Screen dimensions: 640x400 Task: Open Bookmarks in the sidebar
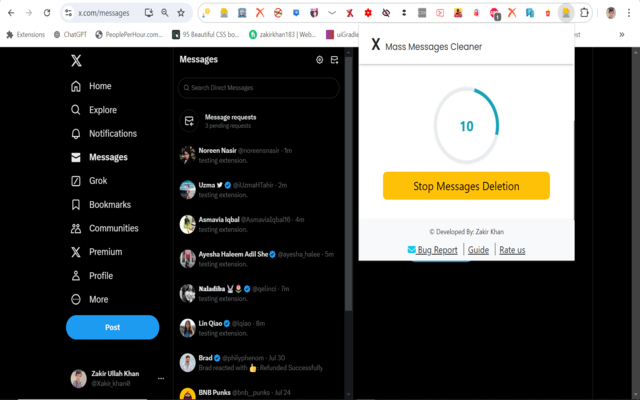coord(101,204)
